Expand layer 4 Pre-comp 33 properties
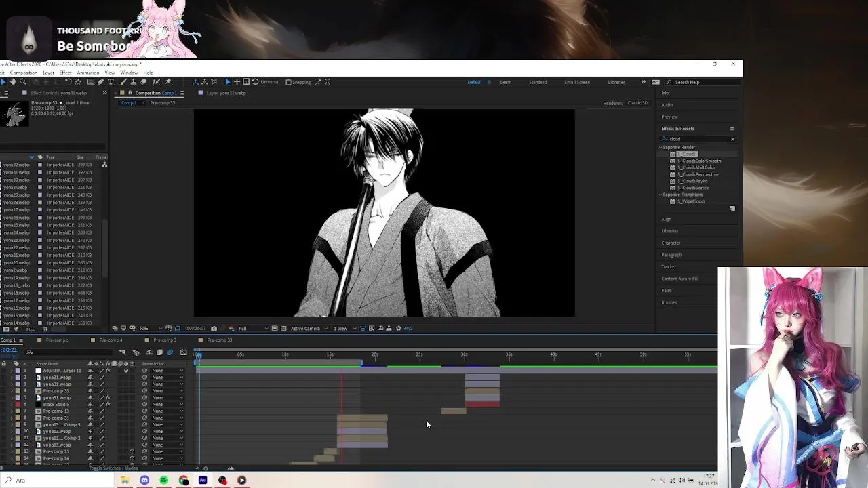 point(12,391)
